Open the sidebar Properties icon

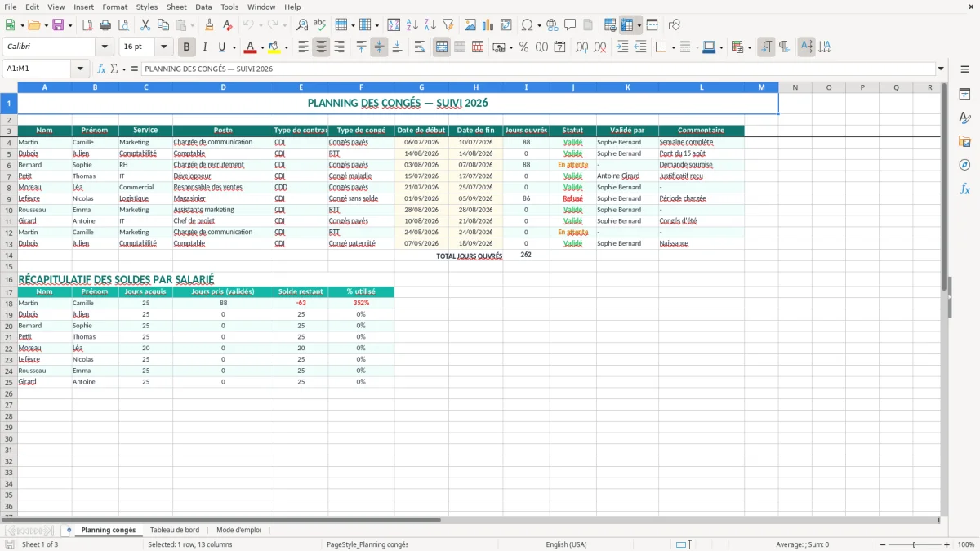pyautogui.click(x=964, y=95)
